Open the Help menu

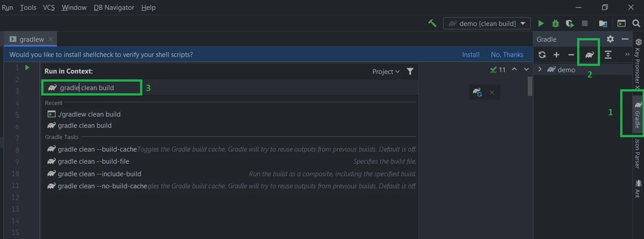pyautogui.click(x=148, y=8)
